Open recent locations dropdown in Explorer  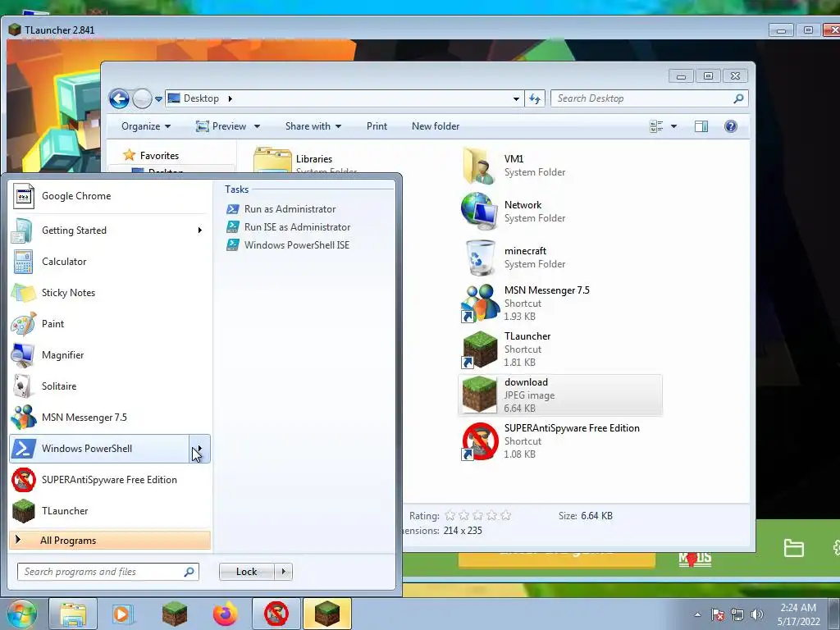point(158,99)
